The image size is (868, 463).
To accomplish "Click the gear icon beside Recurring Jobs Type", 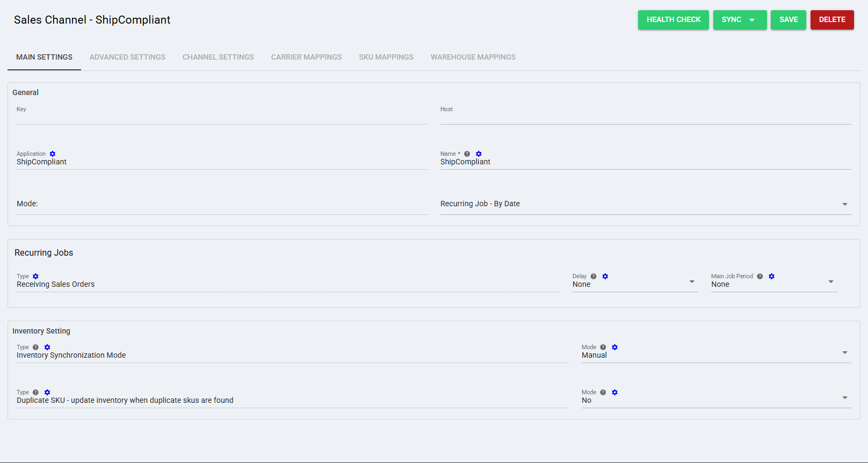I will click(x=36, y=277).
